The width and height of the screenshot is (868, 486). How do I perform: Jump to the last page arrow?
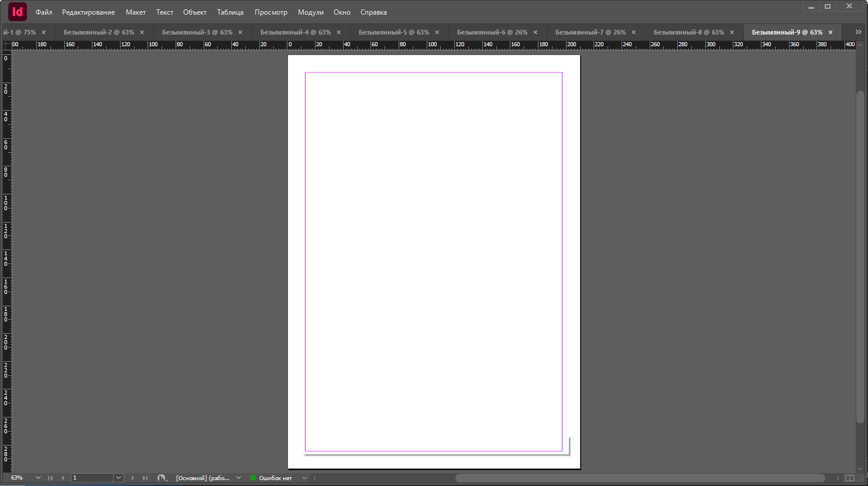tap(145, 478)
